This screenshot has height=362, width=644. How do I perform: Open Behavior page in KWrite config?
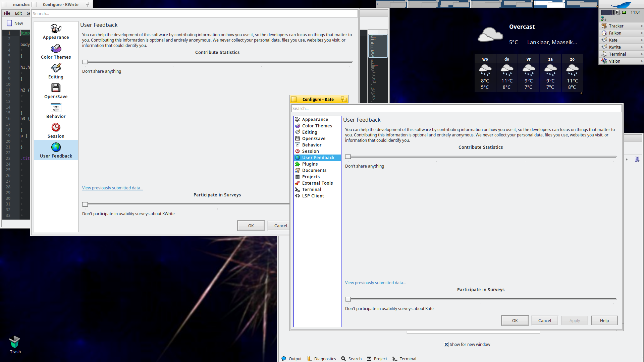pos(56,111)
